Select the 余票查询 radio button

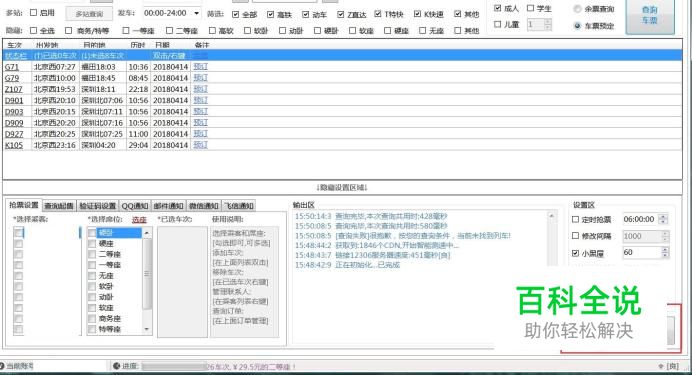coord(577,9)
